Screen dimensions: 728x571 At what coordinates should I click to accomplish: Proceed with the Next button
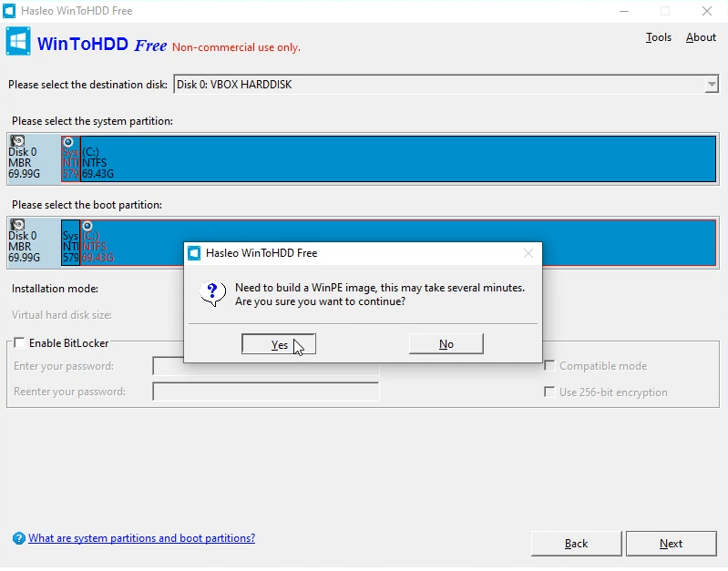tap(671, 544)
